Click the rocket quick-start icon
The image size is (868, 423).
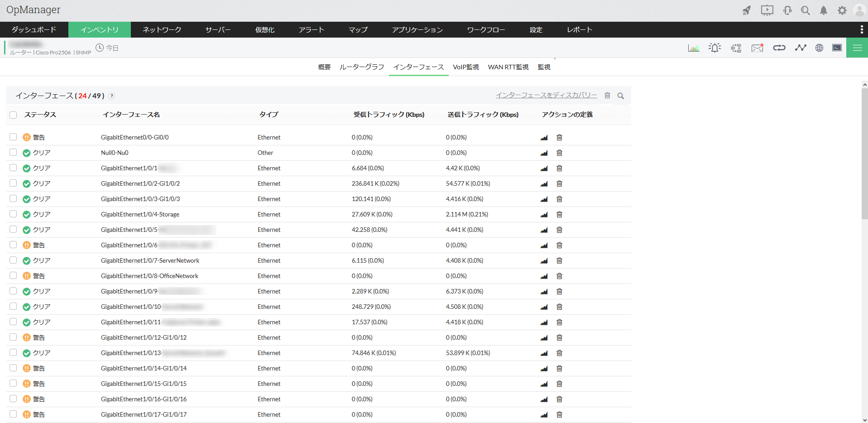pos(747,10)
